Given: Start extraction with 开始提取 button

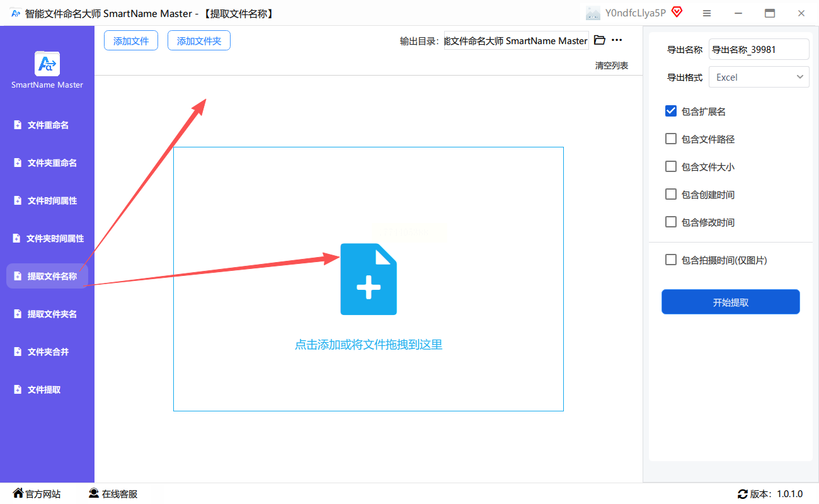Looking at the screenshot, I should pyautogui.click(x=731, y=302).
